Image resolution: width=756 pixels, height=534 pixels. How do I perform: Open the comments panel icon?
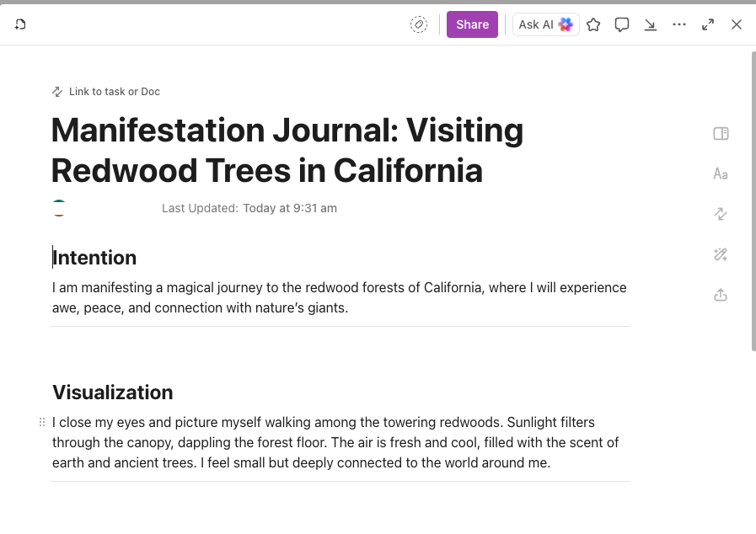coord(622,24)
